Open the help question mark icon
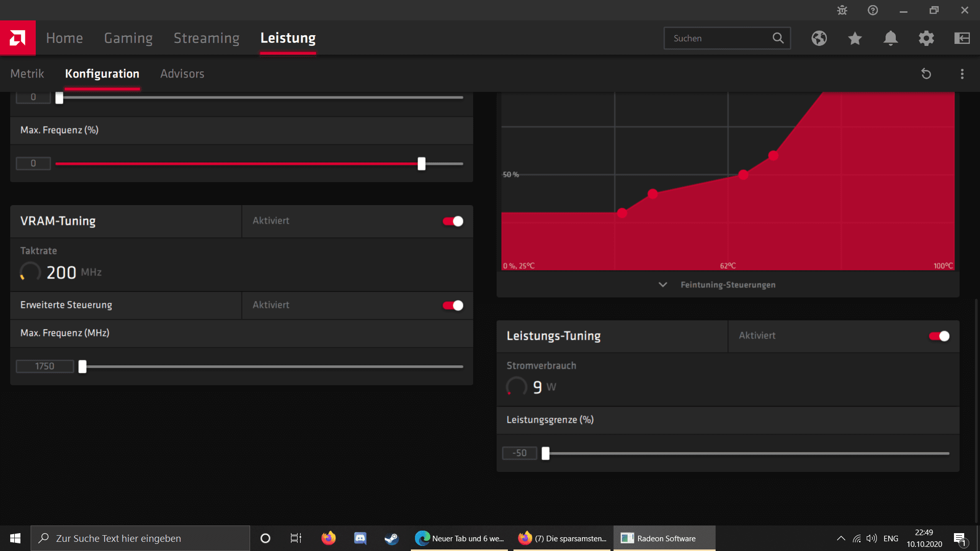Viewport: 980px width, 551px height. (x=873, y=10)
